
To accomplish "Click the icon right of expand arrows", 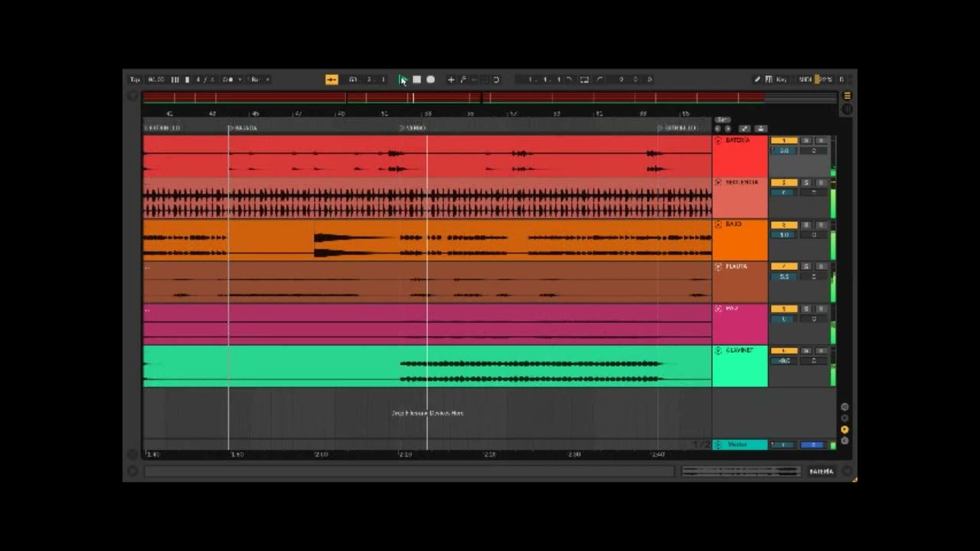I will click(x=760, y=129).
